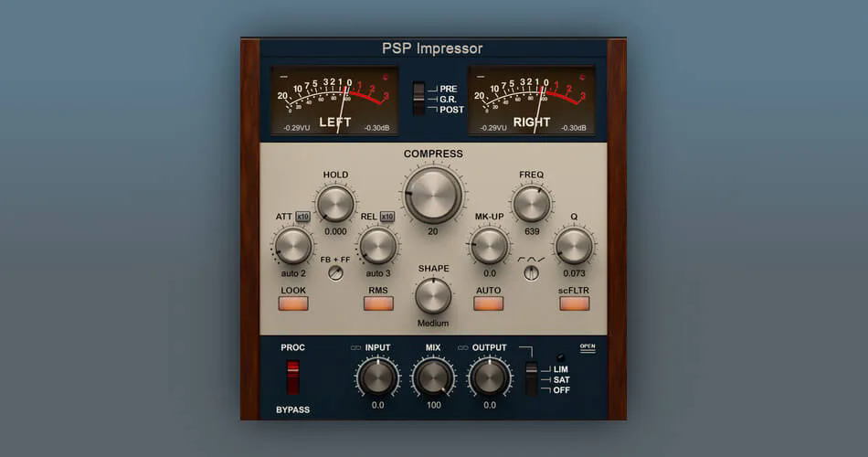Select the LIM label
Viewport: 868px width, 457px height.
[561, 369]
